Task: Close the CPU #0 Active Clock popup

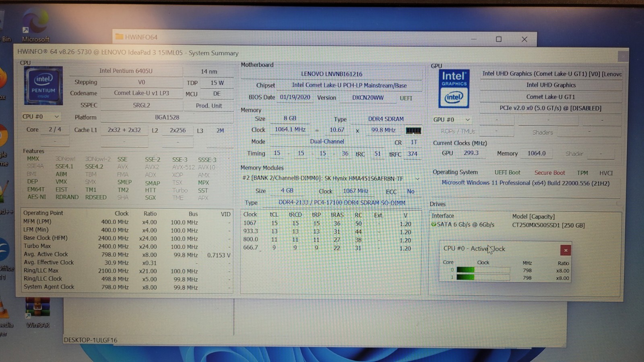Action: pos(565,250)
